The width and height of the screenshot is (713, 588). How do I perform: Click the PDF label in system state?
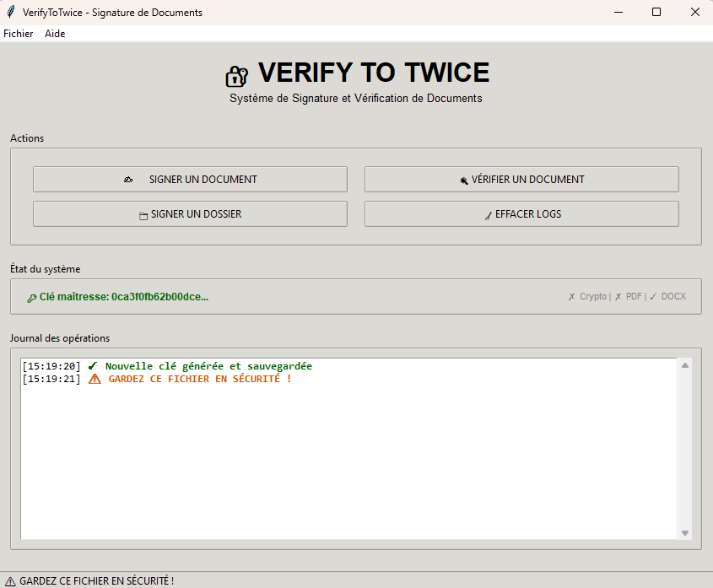(x=634, y=296)
